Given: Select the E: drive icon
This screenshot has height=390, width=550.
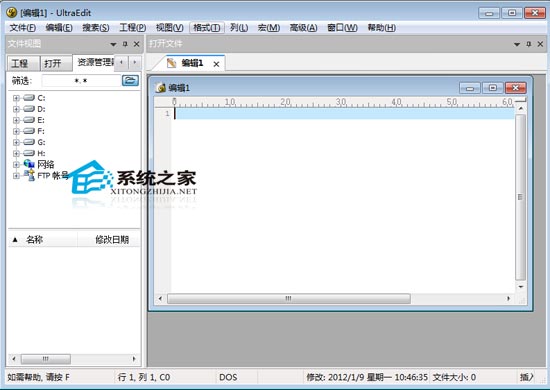Looking at the screenshot, I should pyautogui.click(x=29, y=120).
